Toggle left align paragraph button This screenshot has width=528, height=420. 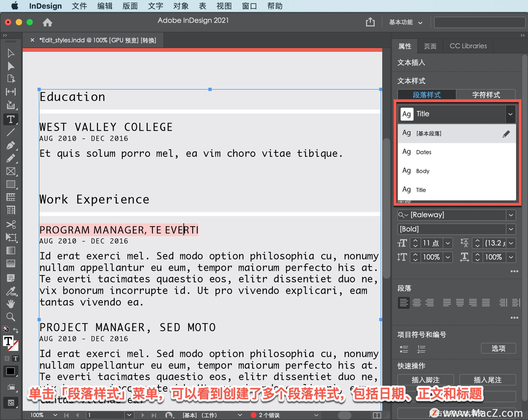pos(403,303)
